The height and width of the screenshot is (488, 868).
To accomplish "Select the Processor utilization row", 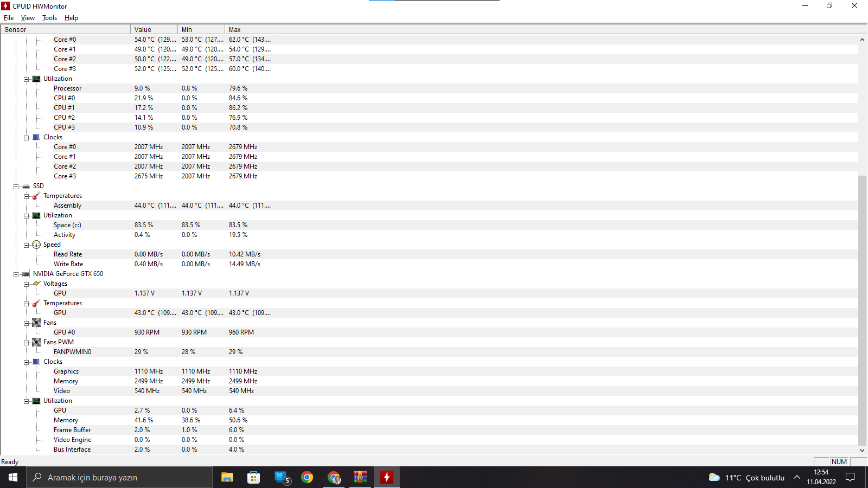I will [429, 88].
